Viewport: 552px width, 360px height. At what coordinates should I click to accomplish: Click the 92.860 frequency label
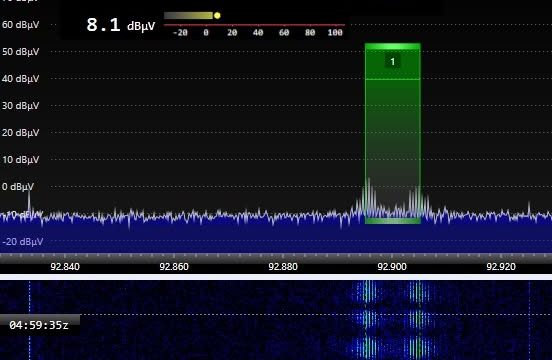click(x=174, y=267)
